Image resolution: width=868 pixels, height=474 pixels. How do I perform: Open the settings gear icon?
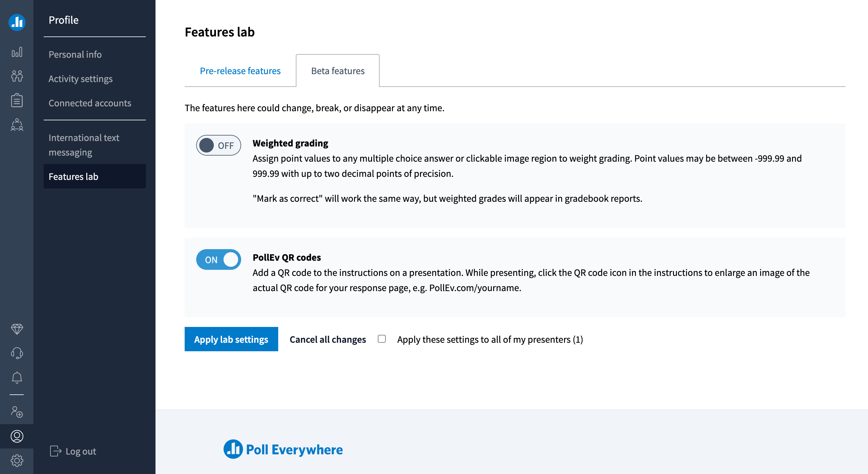click(x=17, y=461)
